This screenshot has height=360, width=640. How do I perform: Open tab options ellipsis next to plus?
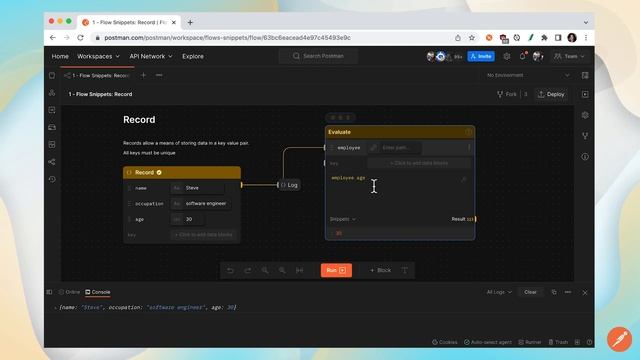pyautogui.click(x=159, y=76)
